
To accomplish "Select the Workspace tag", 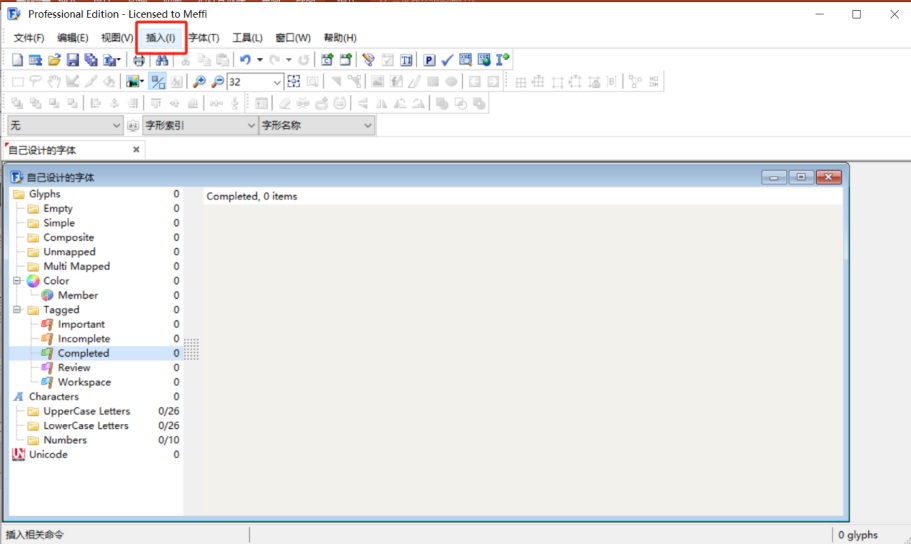I will click(84, 382).
